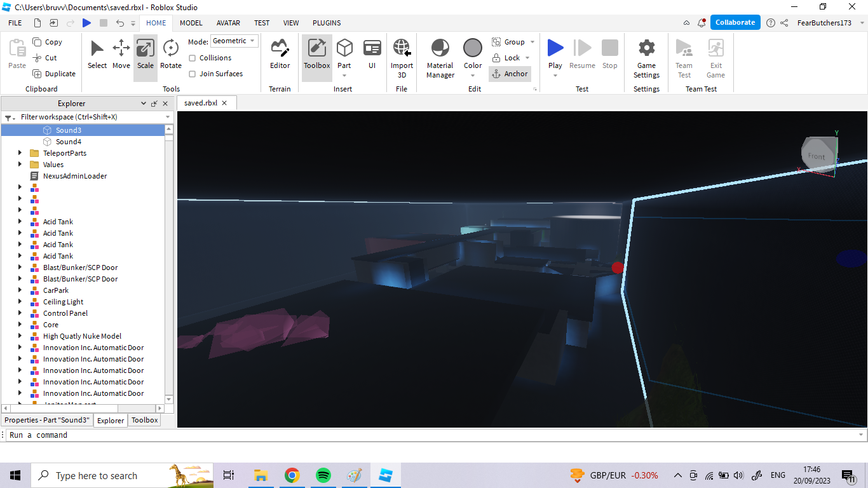Screen dimensions: 868x488
Task: Switch to the TEST ribbon tab
Action: 262,23
